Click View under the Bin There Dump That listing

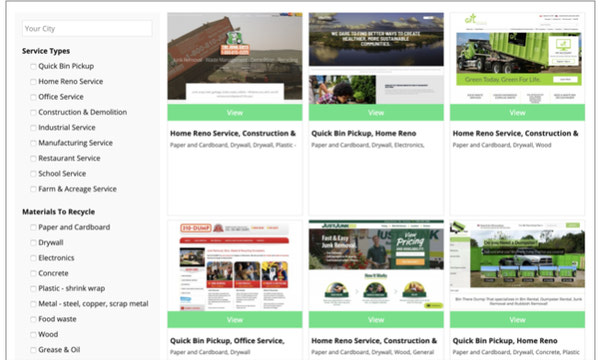click(x=517, y=320)
